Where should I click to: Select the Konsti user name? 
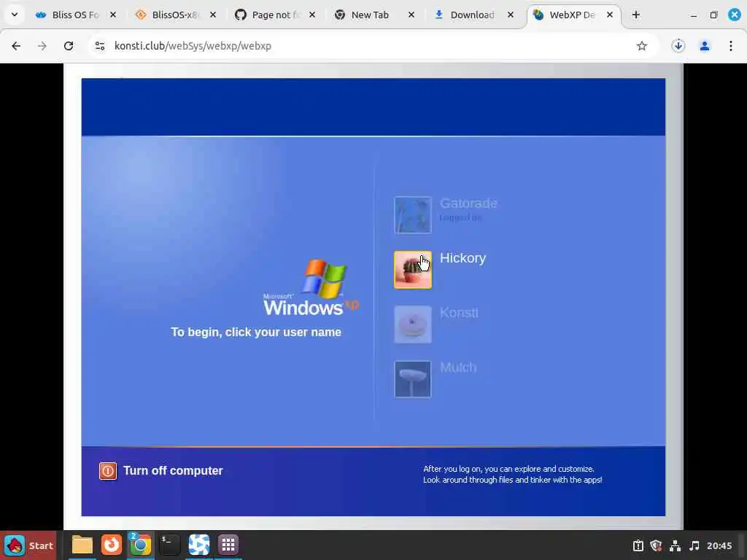click(459, 313)
